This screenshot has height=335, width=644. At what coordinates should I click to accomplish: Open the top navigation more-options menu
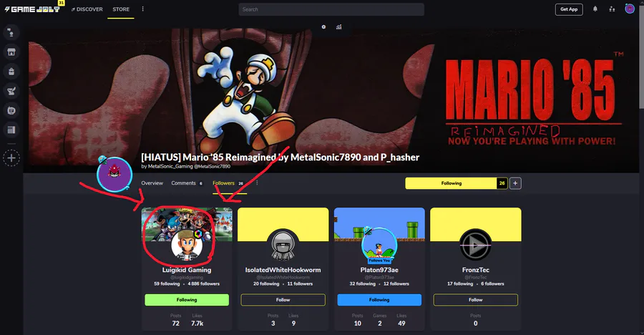tap(142, 9)
